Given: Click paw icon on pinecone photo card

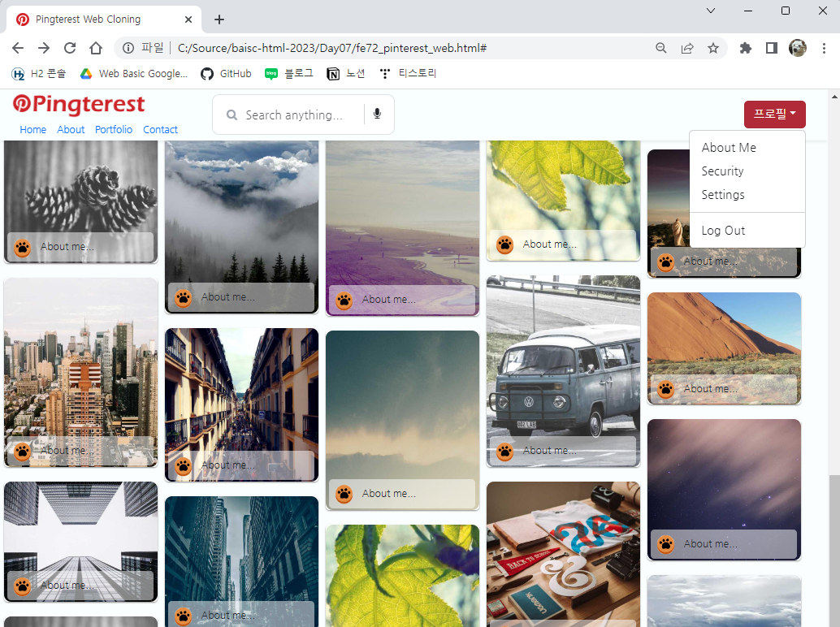Looking at the screenshot, I should tap(23, 248).
